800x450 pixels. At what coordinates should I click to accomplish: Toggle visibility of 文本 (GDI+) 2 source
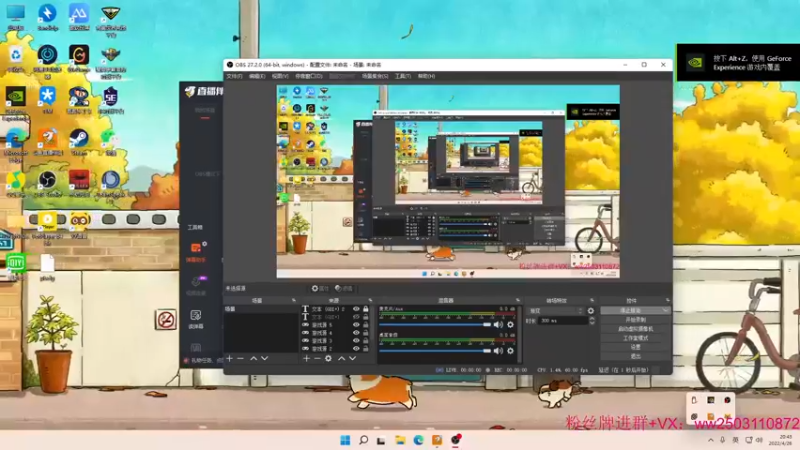(x=356, y=309)
